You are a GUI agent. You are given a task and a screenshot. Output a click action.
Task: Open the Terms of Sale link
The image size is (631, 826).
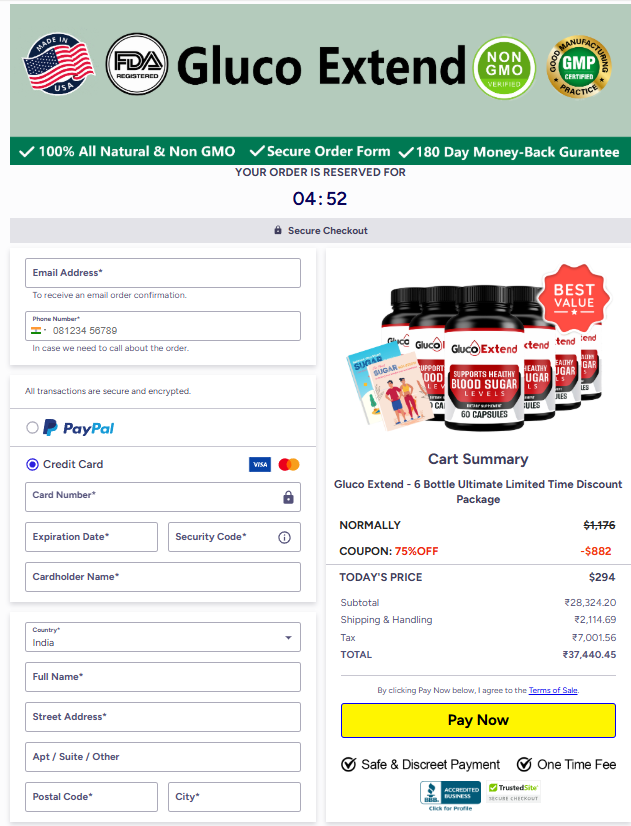pos(553,690)
